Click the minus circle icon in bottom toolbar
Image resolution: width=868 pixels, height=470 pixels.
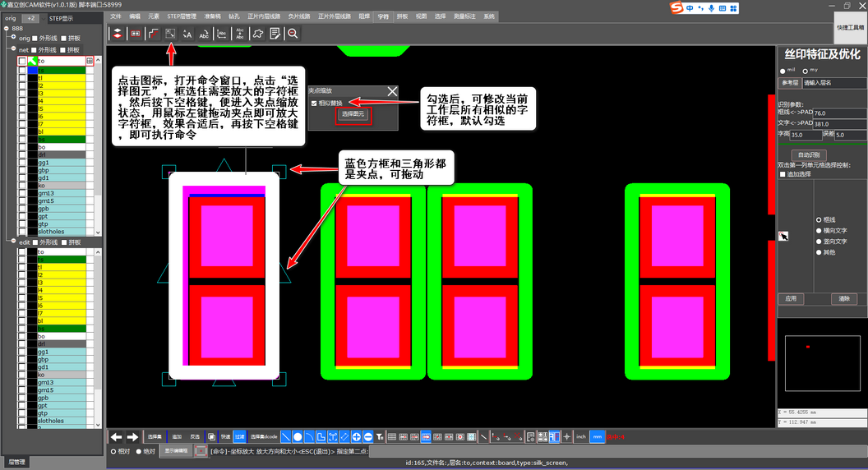pyautogui.click(x=367, y=437)
